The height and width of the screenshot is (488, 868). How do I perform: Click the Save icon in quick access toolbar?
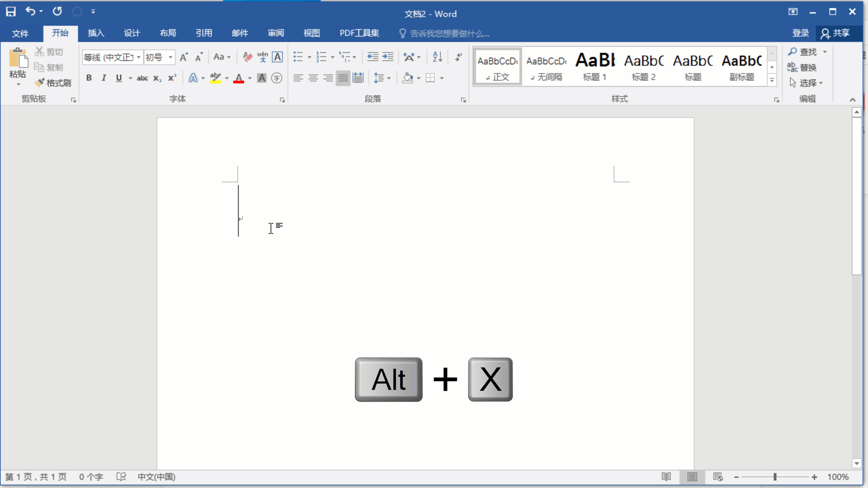pos(11,11)
